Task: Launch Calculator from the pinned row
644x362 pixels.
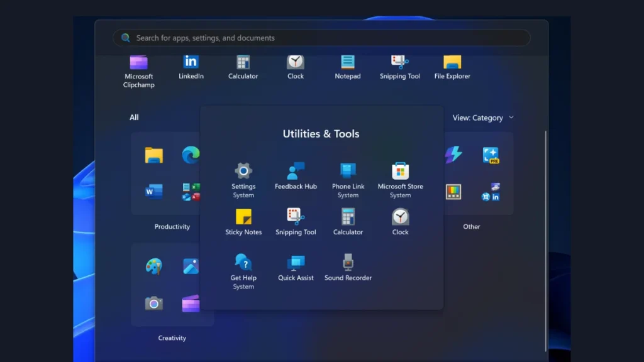Action: [x=243, y=67]
